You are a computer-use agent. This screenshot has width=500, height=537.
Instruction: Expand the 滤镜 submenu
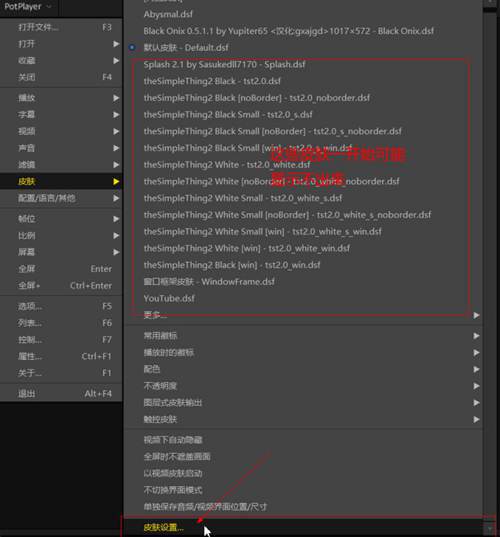(x=61, y=165)
